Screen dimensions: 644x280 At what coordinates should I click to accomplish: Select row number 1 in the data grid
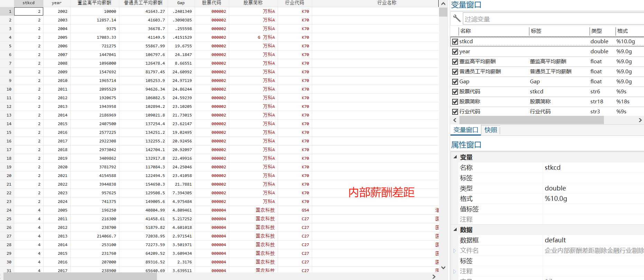tap(7, 11)
